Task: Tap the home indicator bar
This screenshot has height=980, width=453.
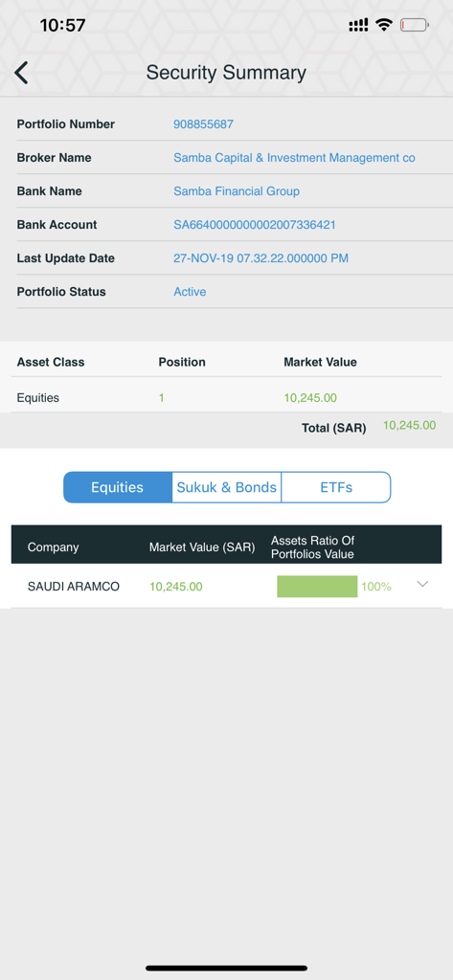Action: pos(226,969)
